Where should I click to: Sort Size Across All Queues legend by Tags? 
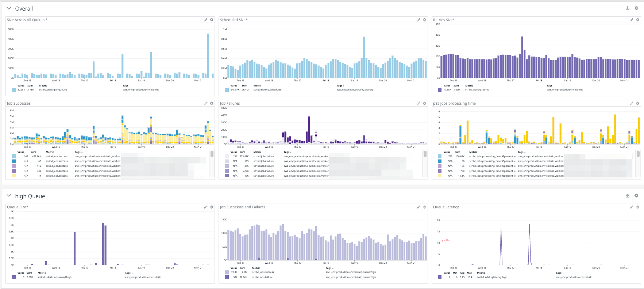[x=127, y=86]
